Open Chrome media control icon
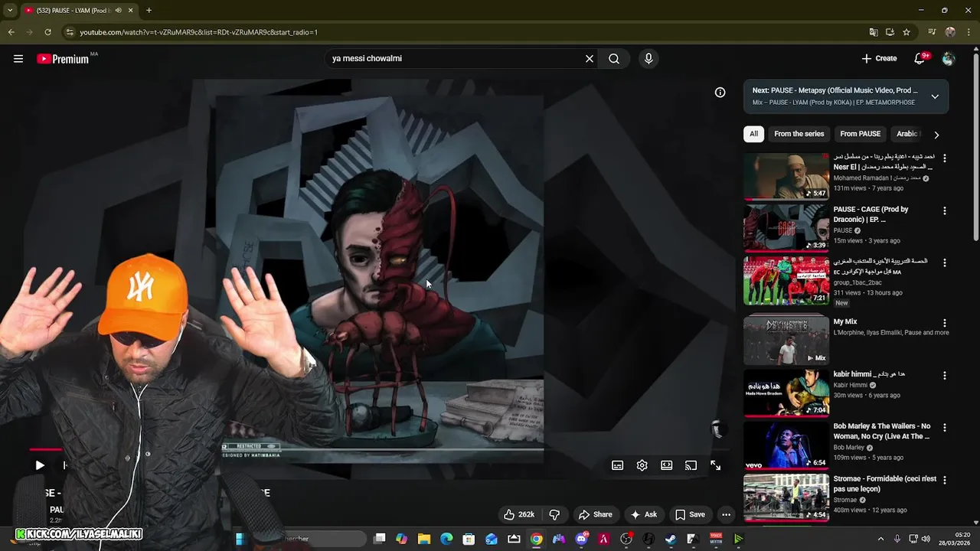This screenshot has width=980, height=551. pos(932,32)
